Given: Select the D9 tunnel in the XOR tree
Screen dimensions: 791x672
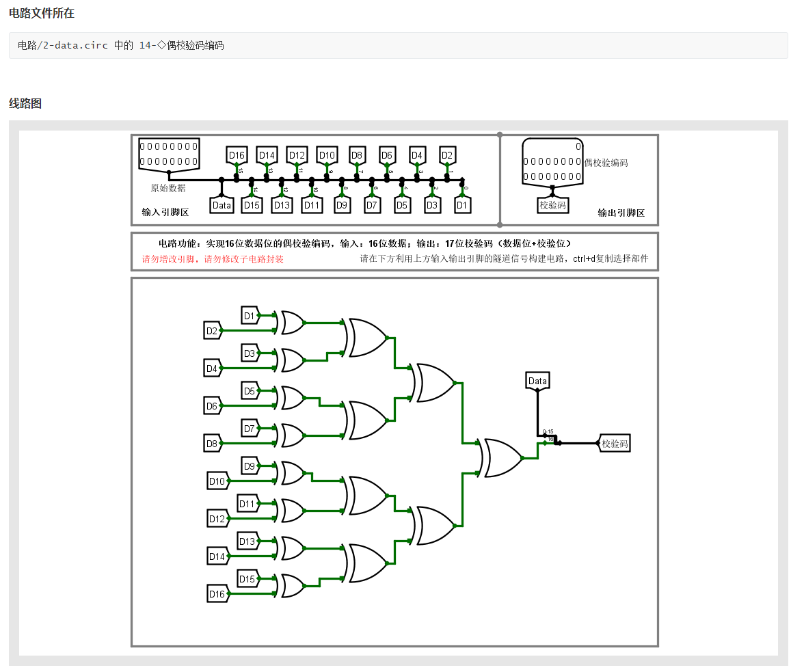Looking at the screenshot, I should coord(250,466).
